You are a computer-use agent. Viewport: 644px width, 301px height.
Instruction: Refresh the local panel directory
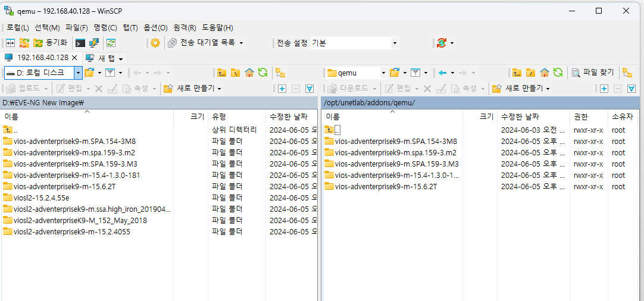point(262,73)
